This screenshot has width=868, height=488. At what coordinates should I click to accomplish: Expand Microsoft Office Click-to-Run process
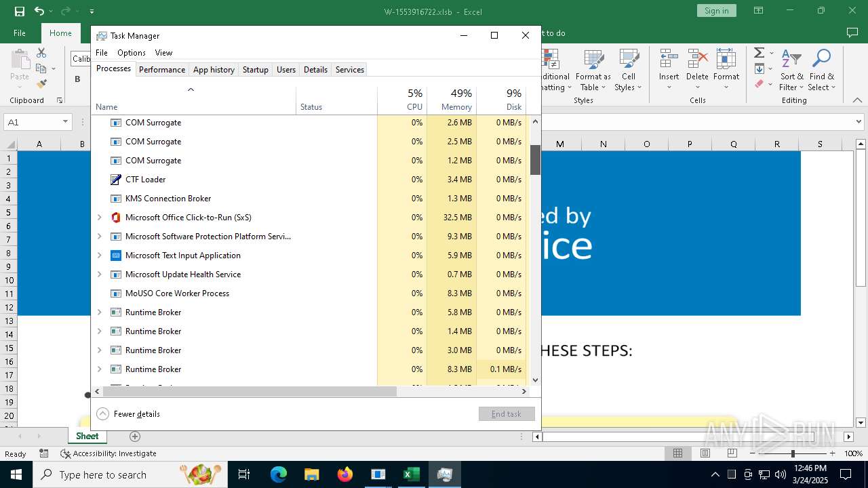pos(100,218)
